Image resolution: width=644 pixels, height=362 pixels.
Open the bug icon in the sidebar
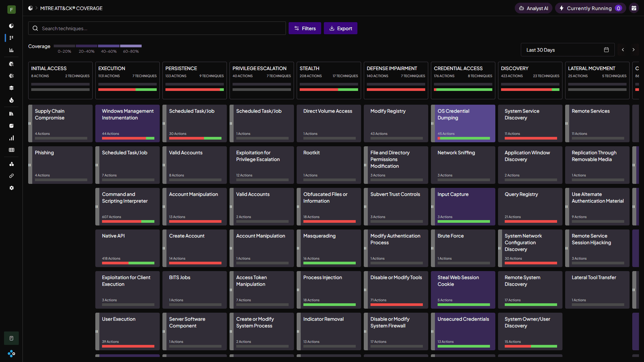[x=11, y=64]
